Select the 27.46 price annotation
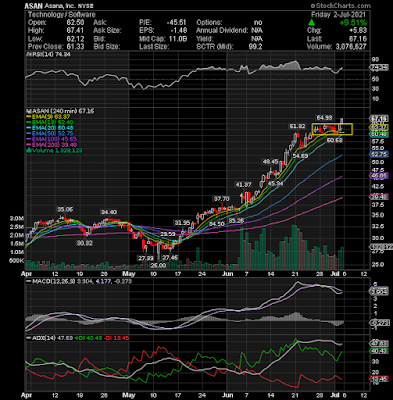The image size is (393, 400). click(170, 258)
